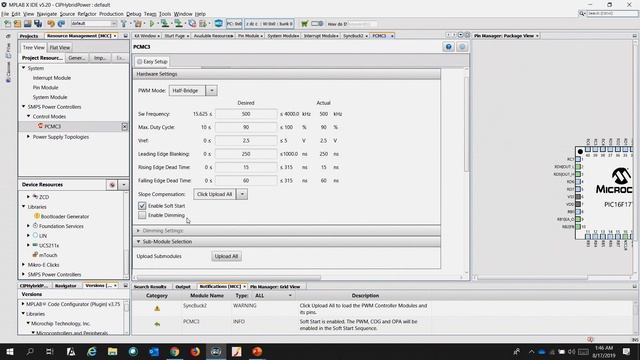Click the Windows Start button
This screenshot has width=640, height=360.
[9, 351]
